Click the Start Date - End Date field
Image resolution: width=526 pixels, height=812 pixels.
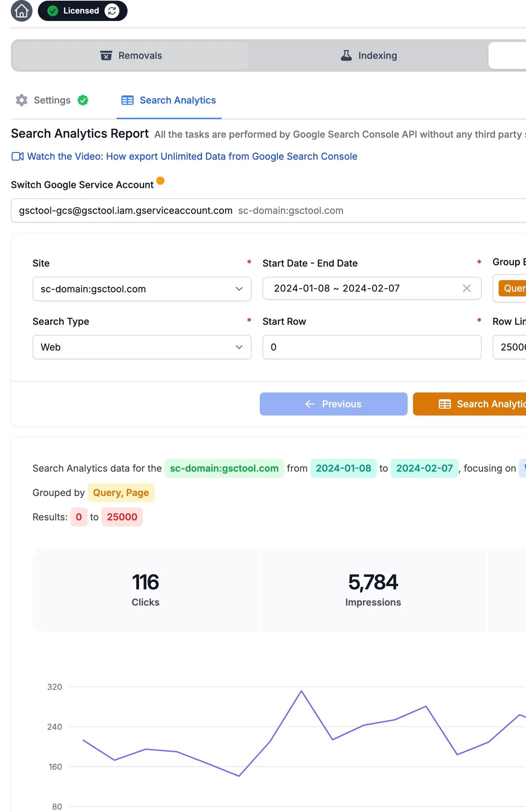click(x=362, y=289)
